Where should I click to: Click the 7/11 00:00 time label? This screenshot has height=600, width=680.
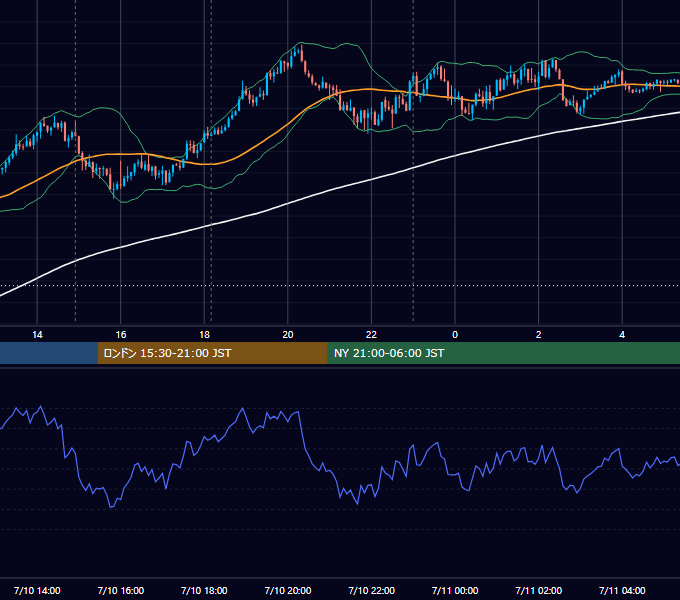click(455, 590)
